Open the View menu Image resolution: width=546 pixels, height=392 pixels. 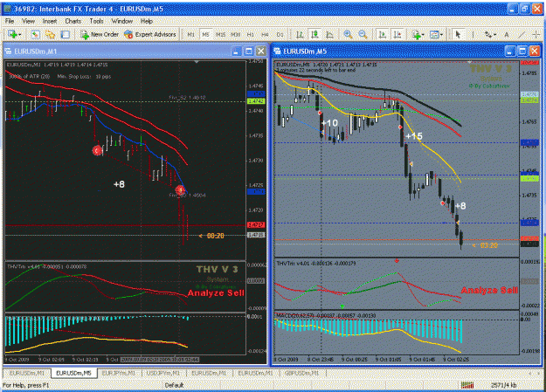click(28, 21)
